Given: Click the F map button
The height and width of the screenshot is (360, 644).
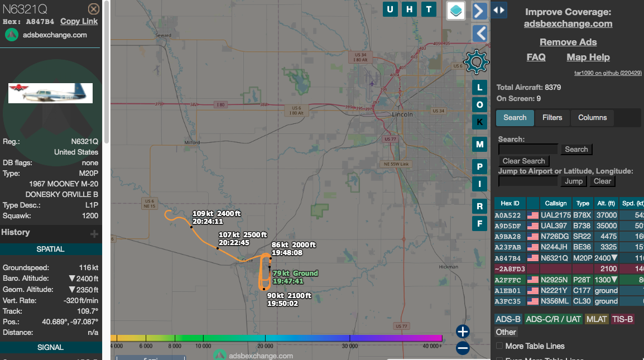Looking at the screenshot, I should [x=480, y=224].
